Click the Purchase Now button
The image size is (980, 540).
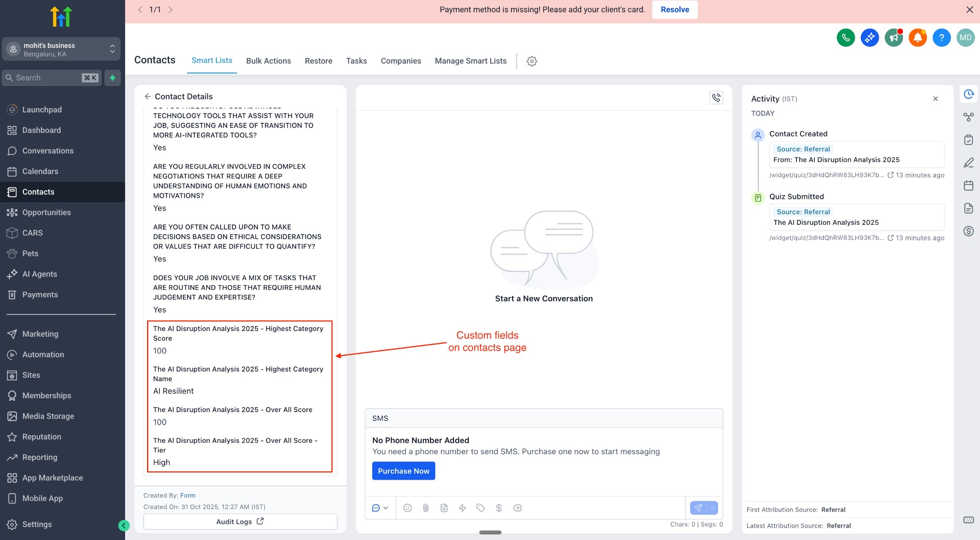pos(403,471)
